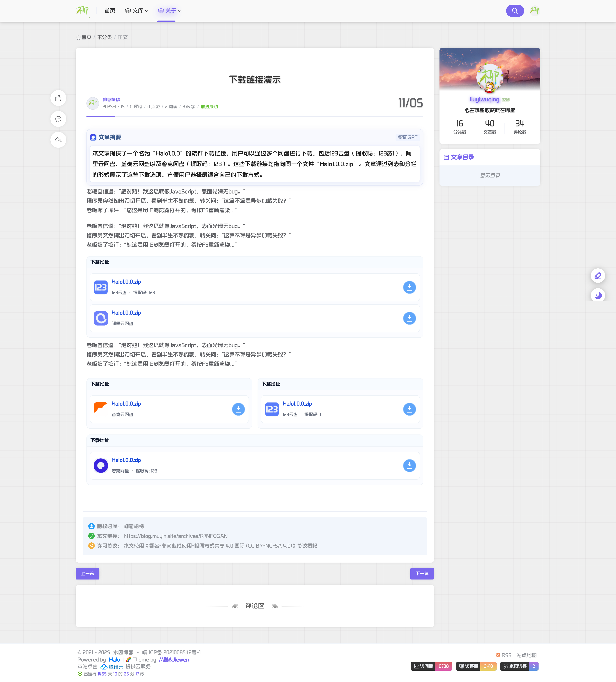Click the floating edit pencil icon
Viewport: 616px width, 682px height.
pyautogui.click(x=598, y=276)
